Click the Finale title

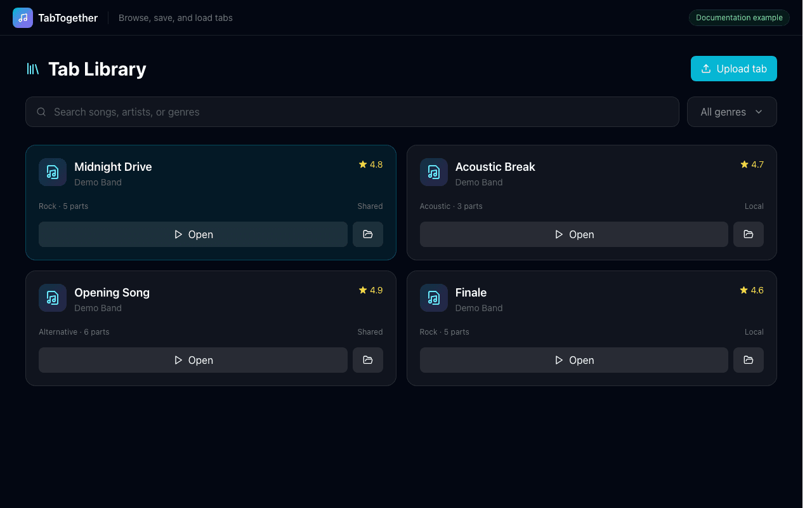click(471, 292)
